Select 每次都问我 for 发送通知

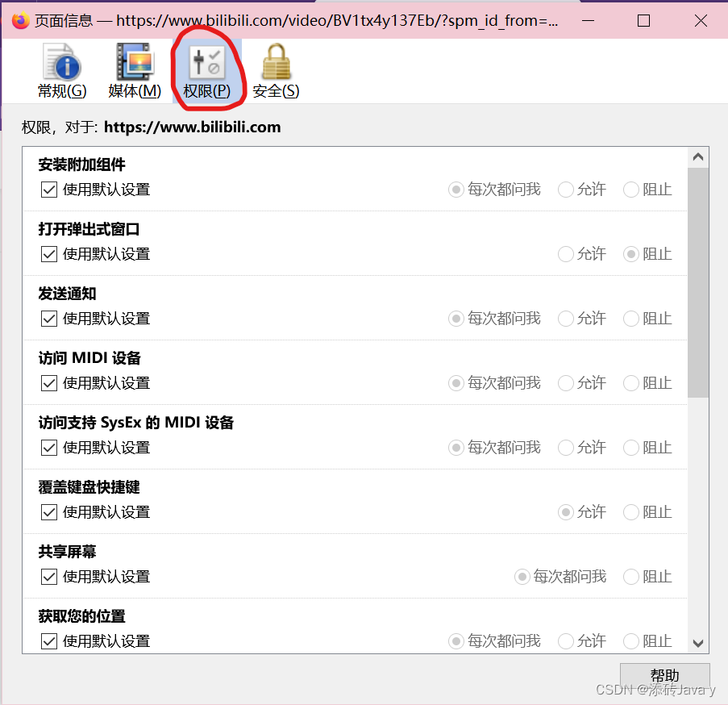456,319
